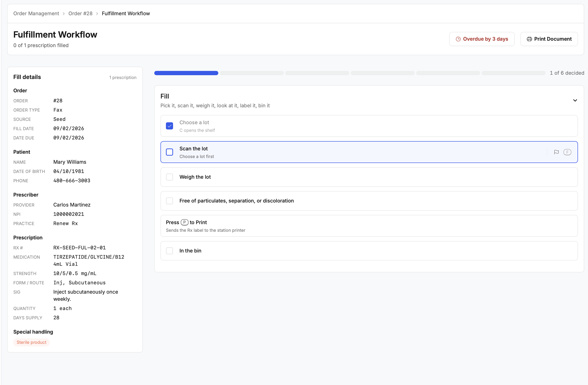Click the last empty progress segment
The image size is (588, 385).
tap(513, 73)
